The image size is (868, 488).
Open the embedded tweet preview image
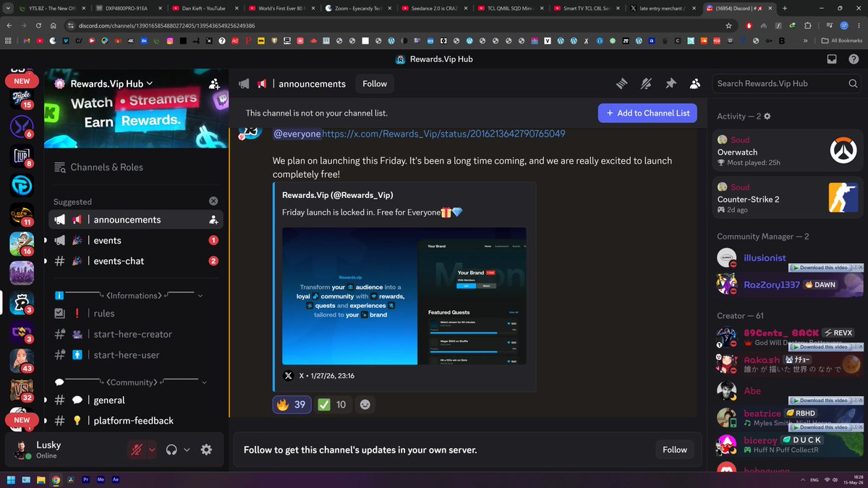click(404, 296)
